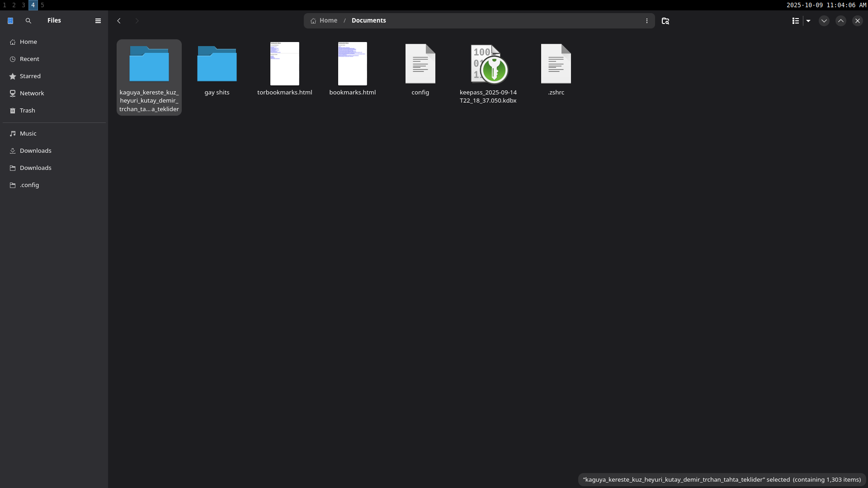Go to Starred in sidebar
868x488 pixels.
(30, 76)
